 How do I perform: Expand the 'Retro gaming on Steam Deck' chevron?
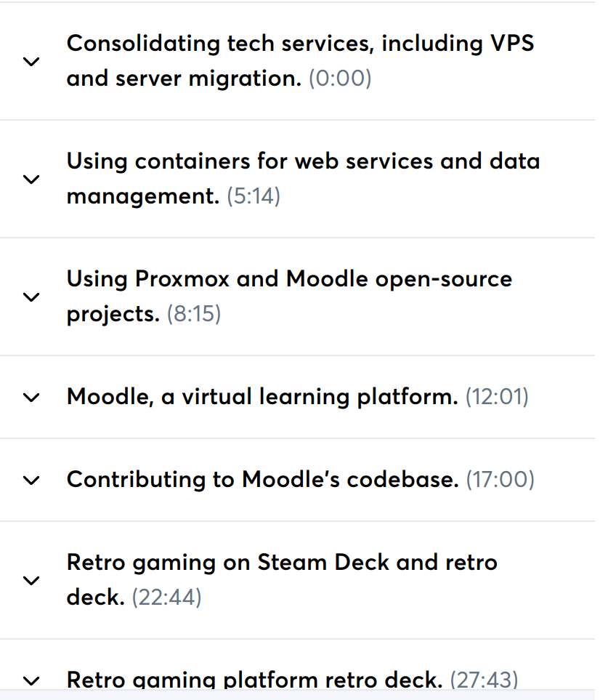31,580
